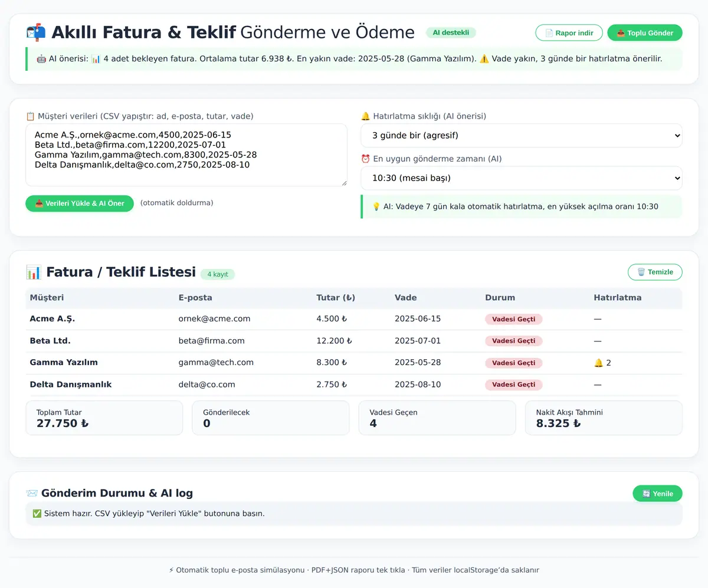Click the (otomatik doldurma) hint text
The image size is (708, 588).
click(x=176, y=203)
